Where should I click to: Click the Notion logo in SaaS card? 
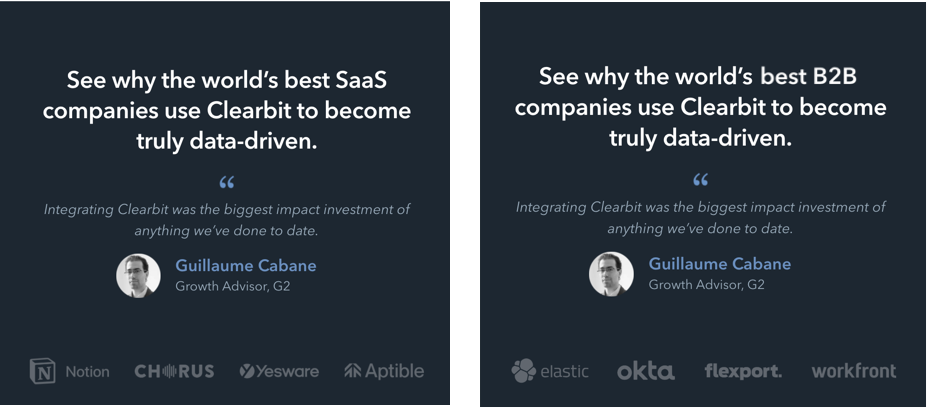(70, 371)
